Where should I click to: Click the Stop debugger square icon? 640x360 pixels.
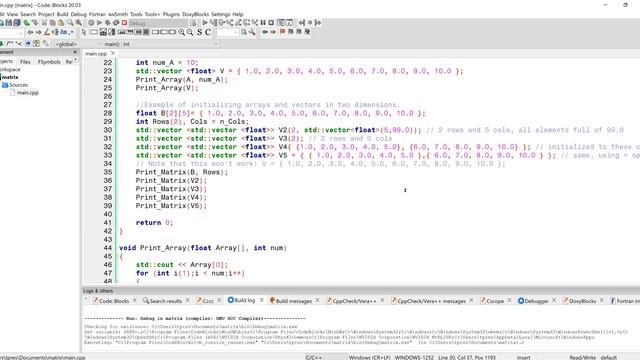[271, 23]
